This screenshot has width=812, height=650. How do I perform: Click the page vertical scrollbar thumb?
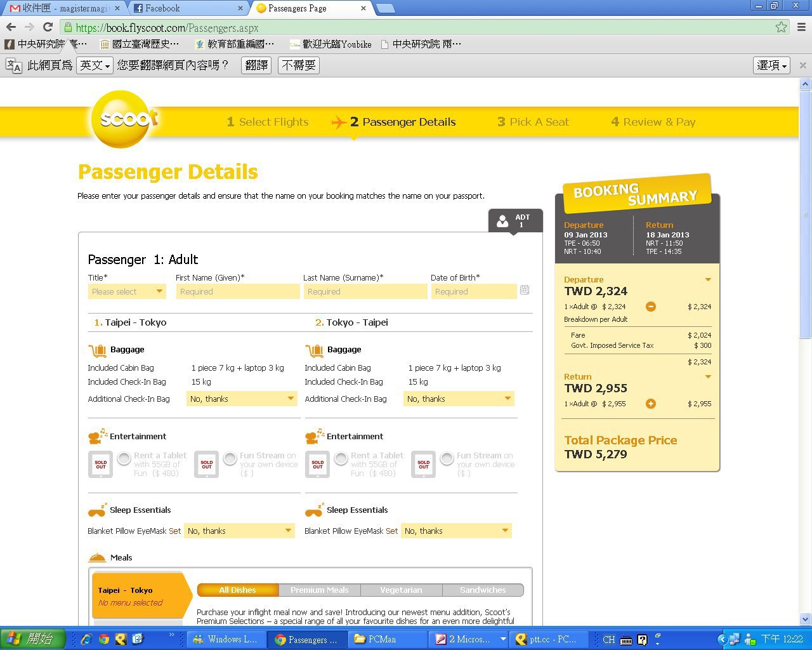click(805, 213)
